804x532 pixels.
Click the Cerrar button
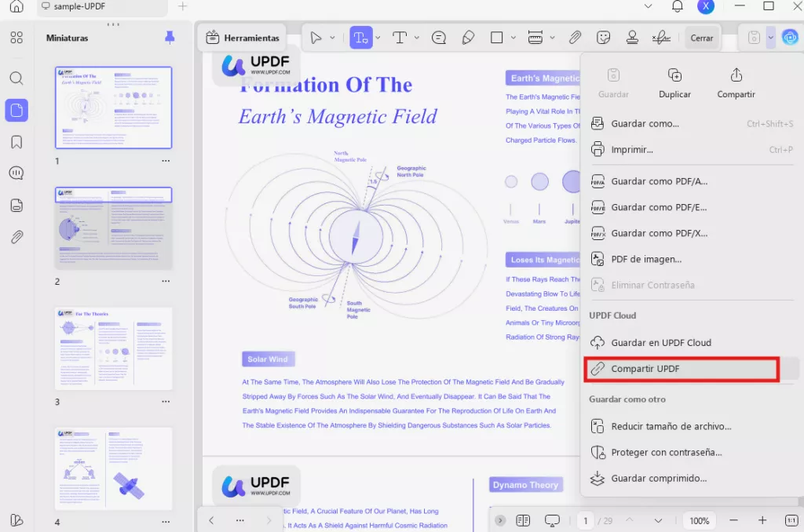coord(701,38)
